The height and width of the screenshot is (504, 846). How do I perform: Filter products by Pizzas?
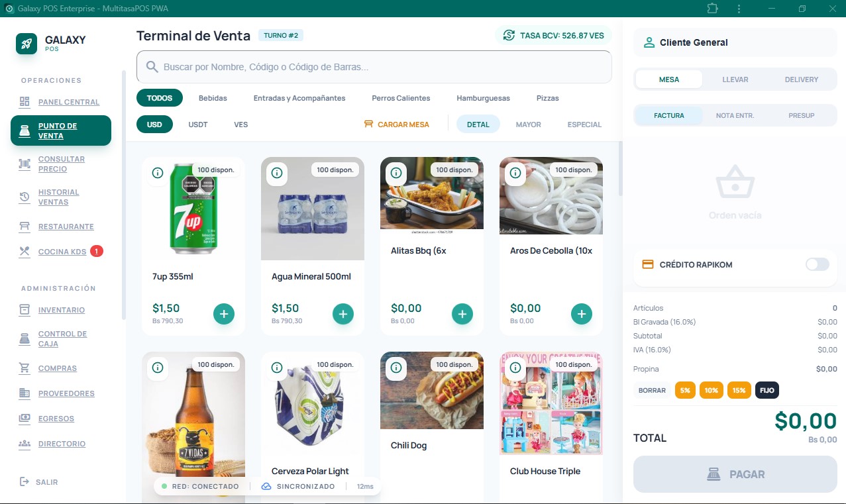(548, 98)
